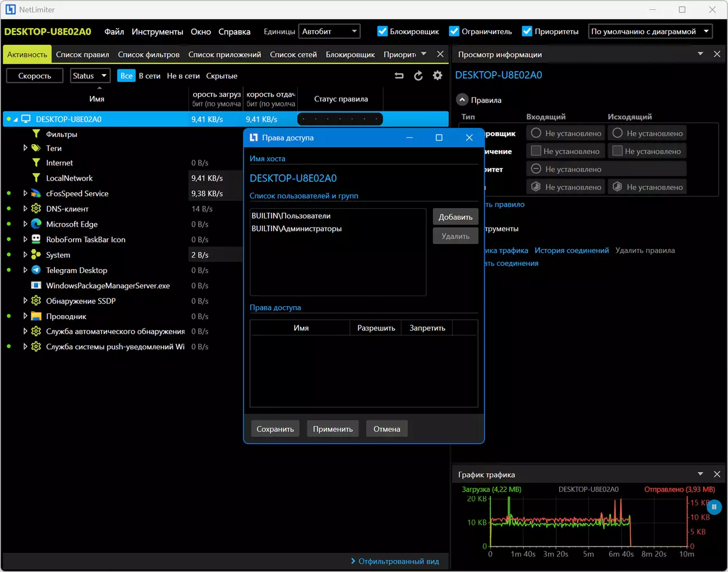Expand the cFosSpeed Service tree row
This screenshot has height=572, width=728.
25,193
